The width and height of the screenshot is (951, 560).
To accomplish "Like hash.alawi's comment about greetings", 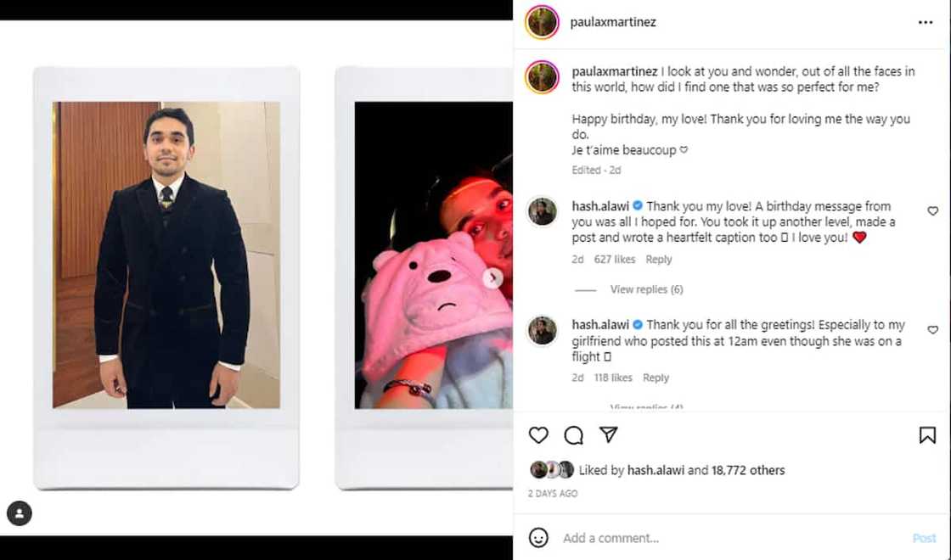I will point(932,330).
